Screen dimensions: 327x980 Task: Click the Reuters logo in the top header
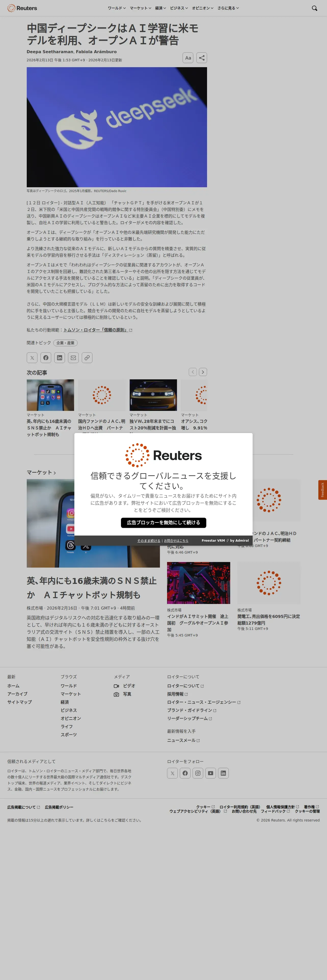(x=22, y=8)
